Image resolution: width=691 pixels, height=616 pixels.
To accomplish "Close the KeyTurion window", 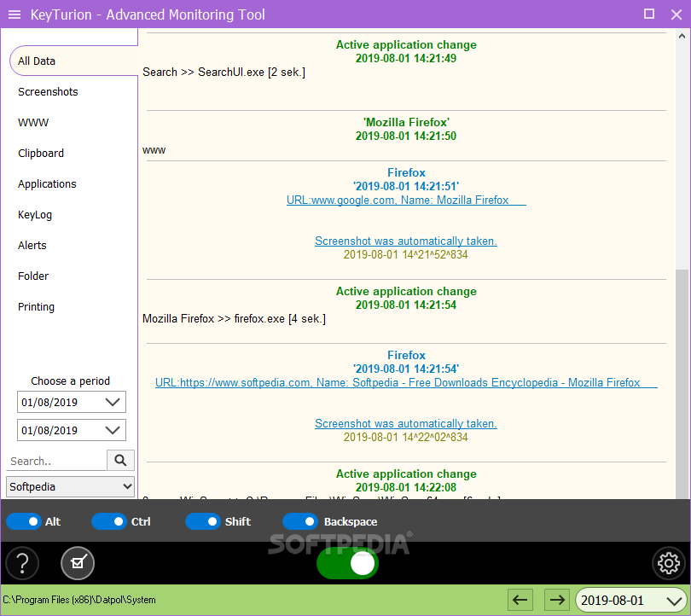I will [x=676, y=15].
